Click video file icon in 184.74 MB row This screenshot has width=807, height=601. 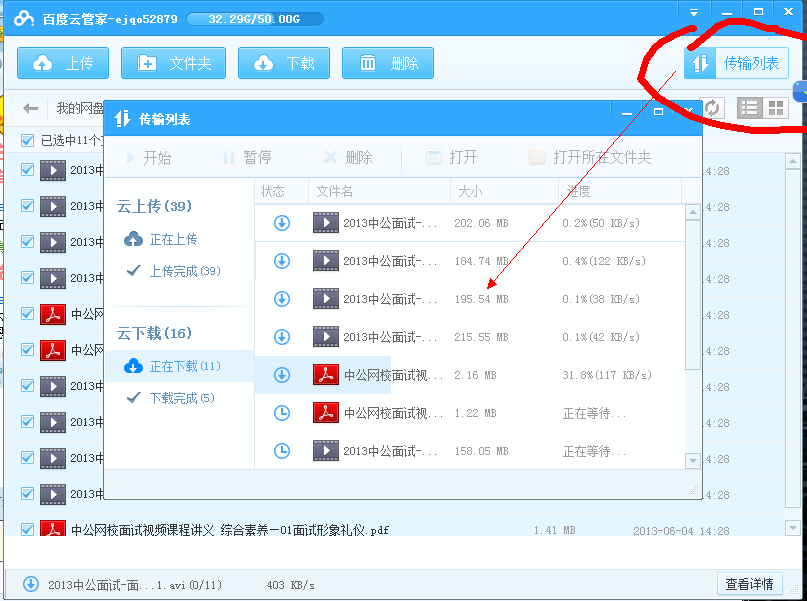coord(326,261)
